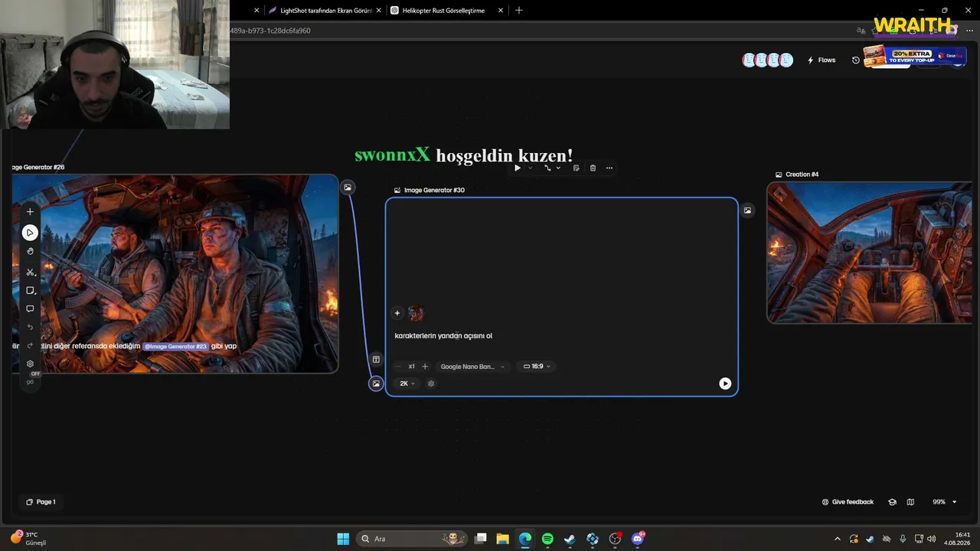Open the Google Nano Banana model dropdown

coord(472,367)
